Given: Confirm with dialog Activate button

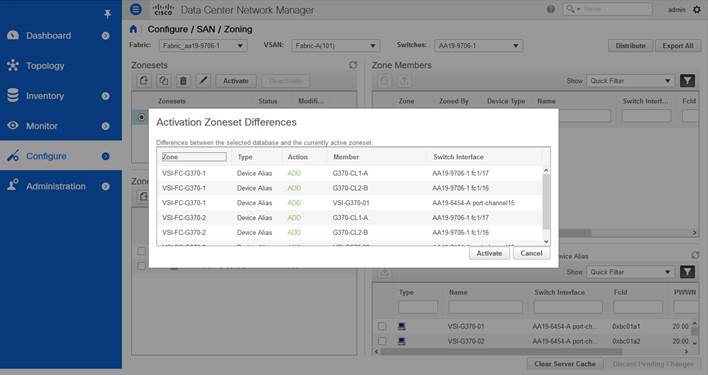Looking at the screenshot, I should click(489, 253).
